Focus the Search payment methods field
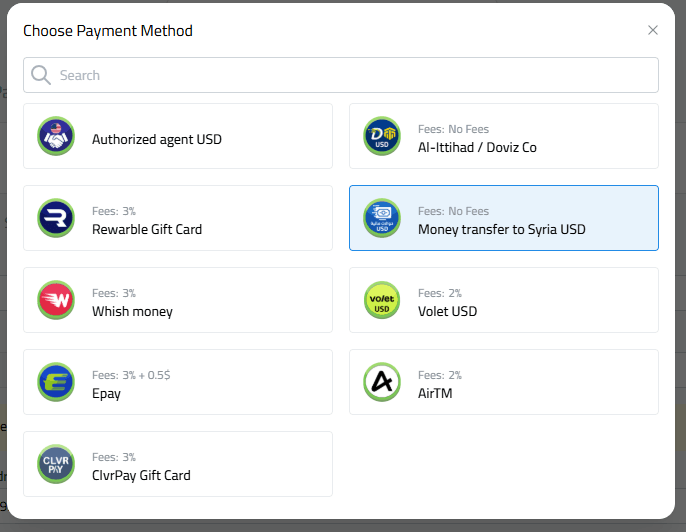The width and height of the screenshot is (686, 532). coord(341,75)
